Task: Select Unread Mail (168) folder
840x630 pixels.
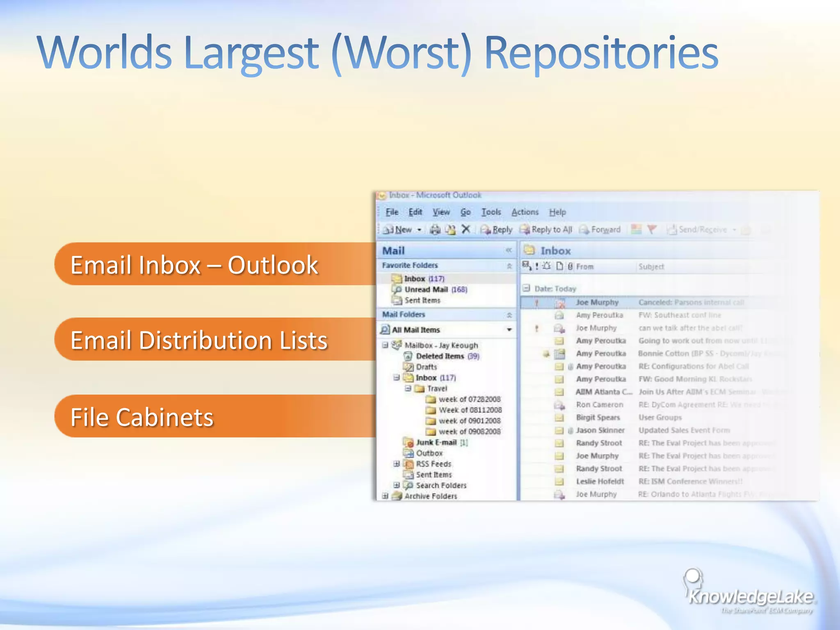Action: pyautogui.click(x=430, y=290)
